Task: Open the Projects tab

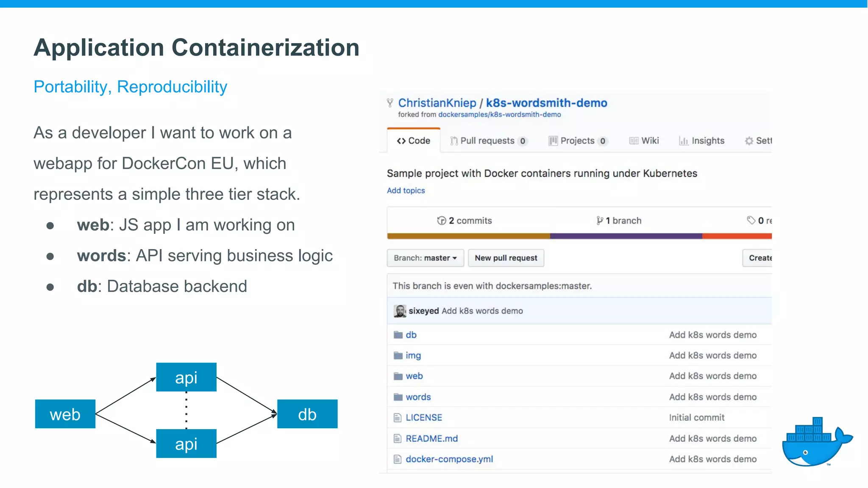Action: (578, 141)
